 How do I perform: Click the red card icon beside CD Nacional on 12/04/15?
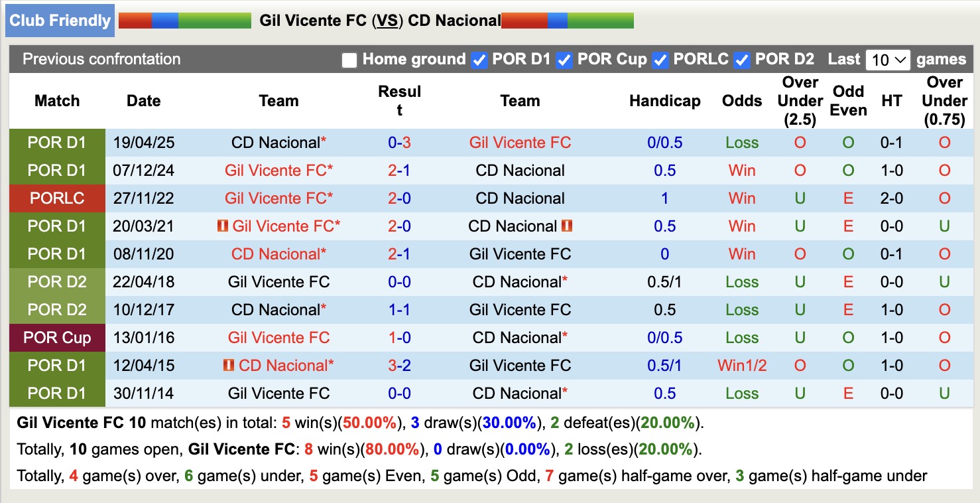pos(227,364)
